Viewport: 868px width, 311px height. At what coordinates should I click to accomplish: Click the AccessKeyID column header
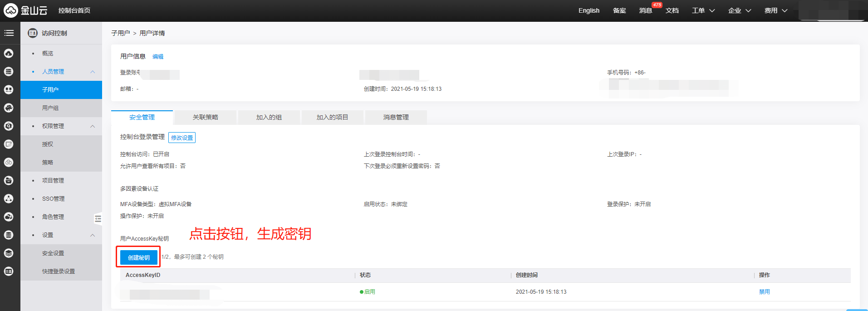[x=143, y=275]
